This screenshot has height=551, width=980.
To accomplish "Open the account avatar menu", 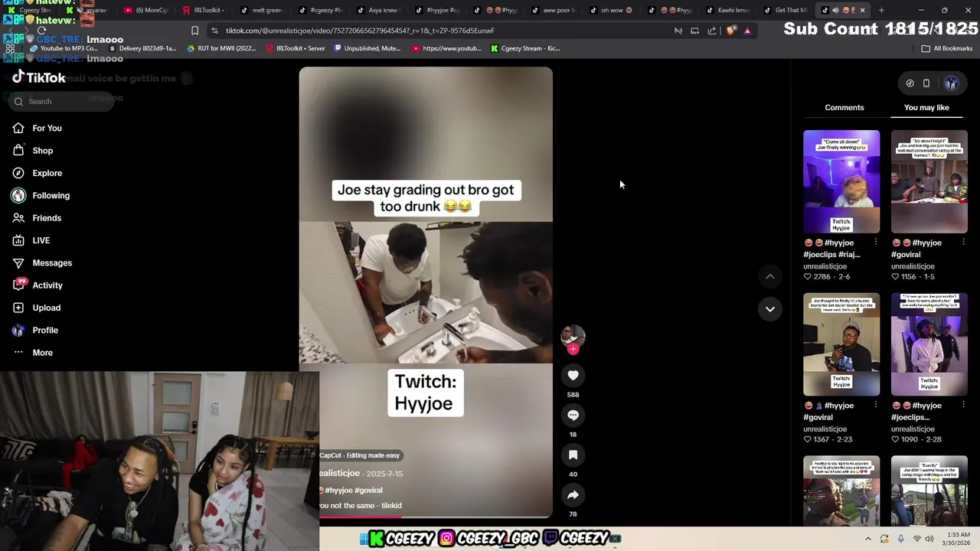I will pos(952,83).
